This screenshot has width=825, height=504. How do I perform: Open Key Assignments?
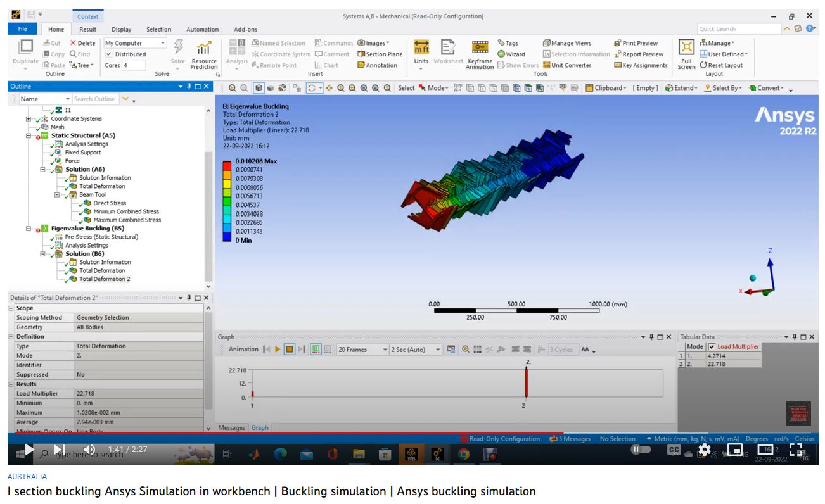[x=641, y=65]
